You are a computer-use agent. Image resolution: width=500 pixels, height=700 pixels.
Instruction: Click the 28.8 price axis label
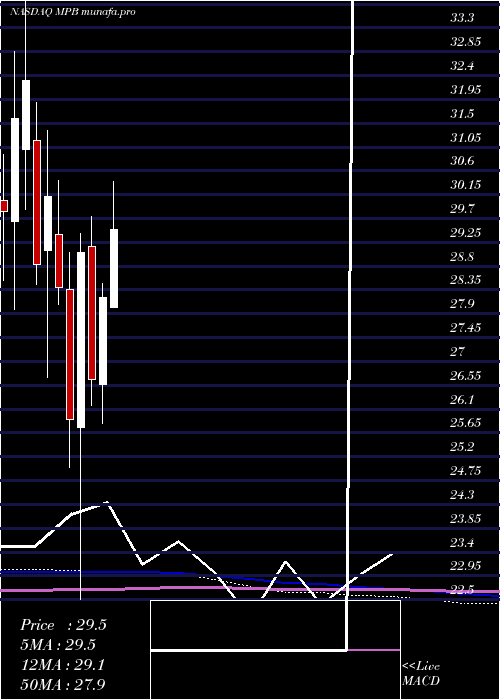(462, 256)
